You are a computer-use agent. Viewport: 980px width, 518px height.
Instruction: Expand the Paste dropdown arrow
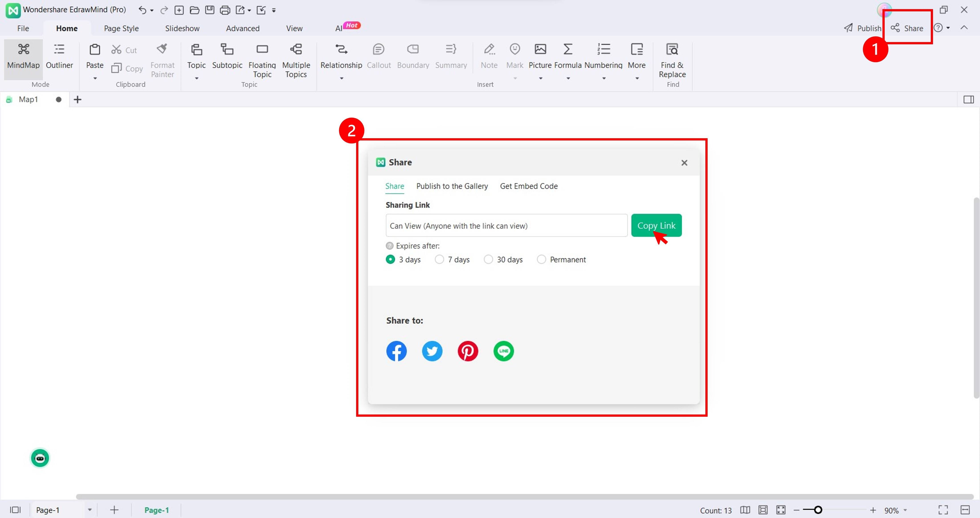click(95, 78)
